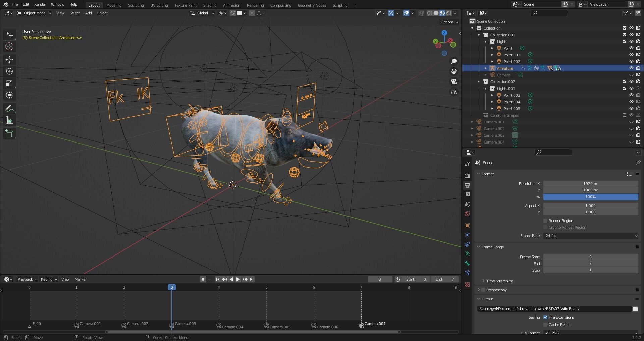Open the Object properties tab
Screen dimensions: 644x341
coord(467,226)
